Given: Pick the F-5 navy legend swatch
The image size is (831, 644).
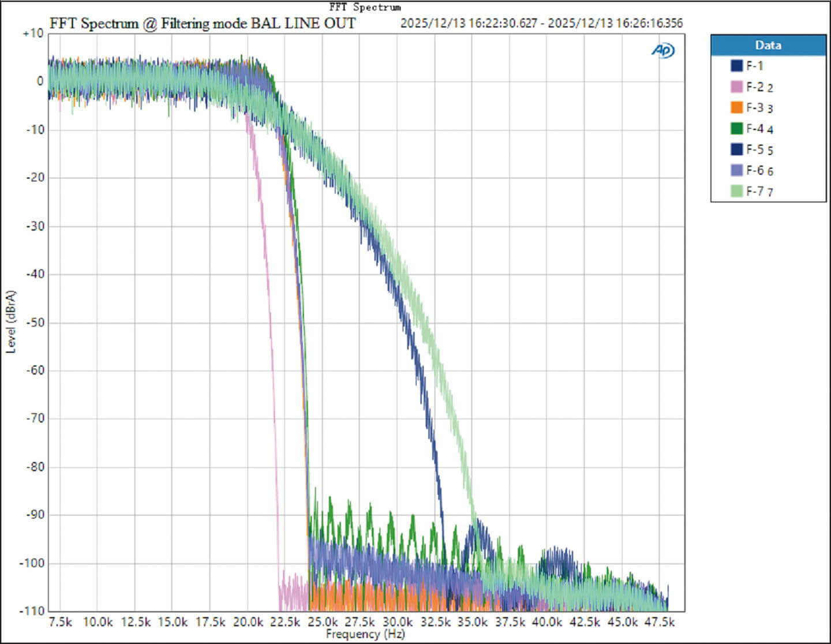Looking at the screenshot, I should [x=737, y=149].
